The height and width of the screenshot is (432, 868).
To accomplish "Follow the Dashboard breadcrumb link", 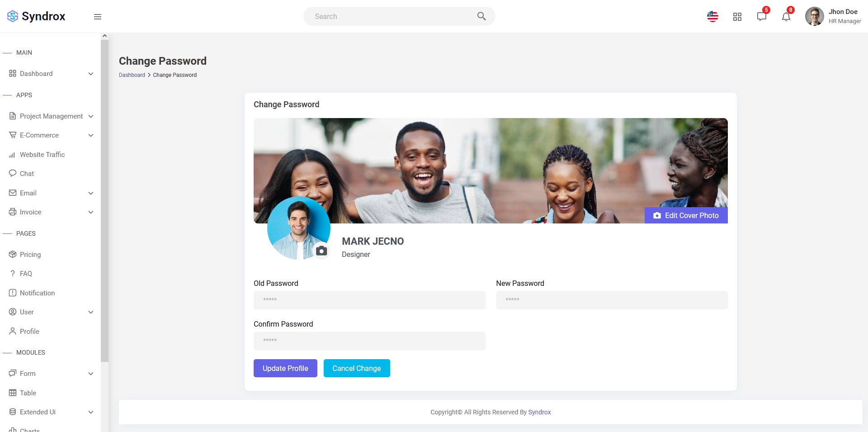I will 132,75.
